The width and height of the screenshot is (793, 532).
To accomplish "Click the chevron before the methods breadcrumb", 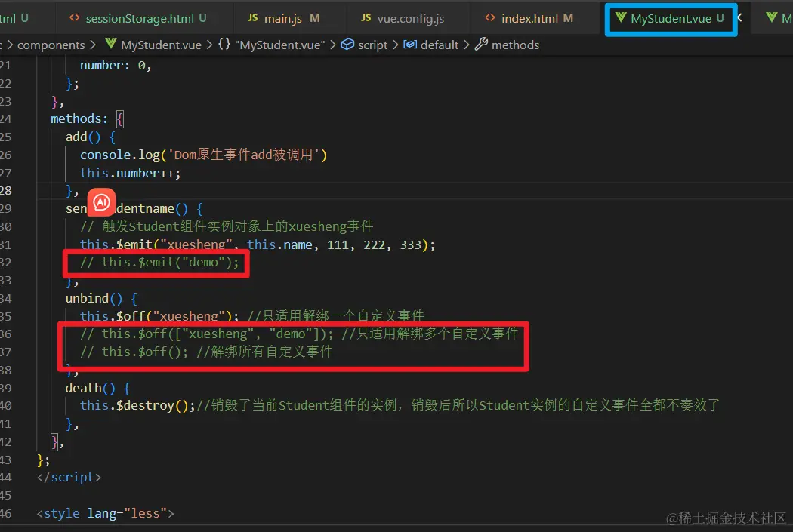I will click(466, 45).
